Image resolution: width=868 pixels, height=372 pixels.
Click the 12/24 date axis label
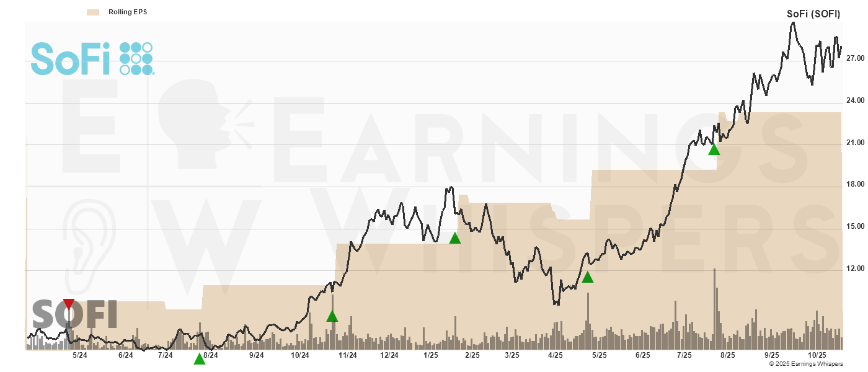tap(389, 355)
